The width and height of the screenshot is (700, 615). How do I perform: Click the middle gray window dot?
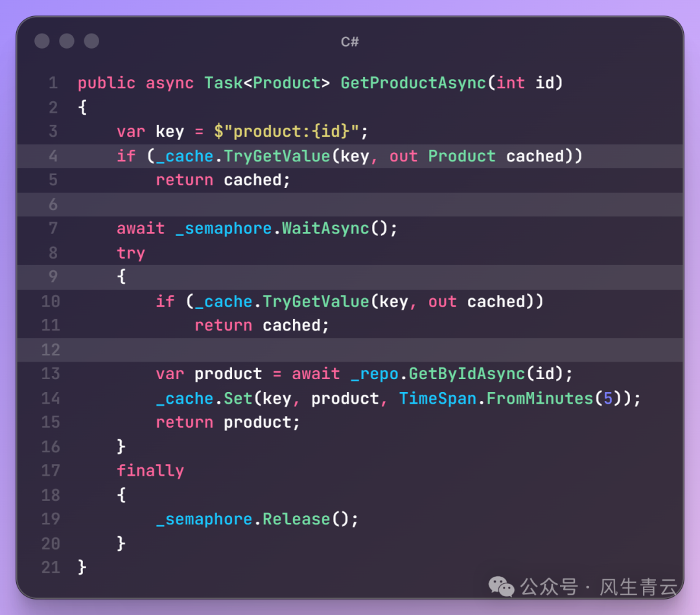tap(67, 41)
